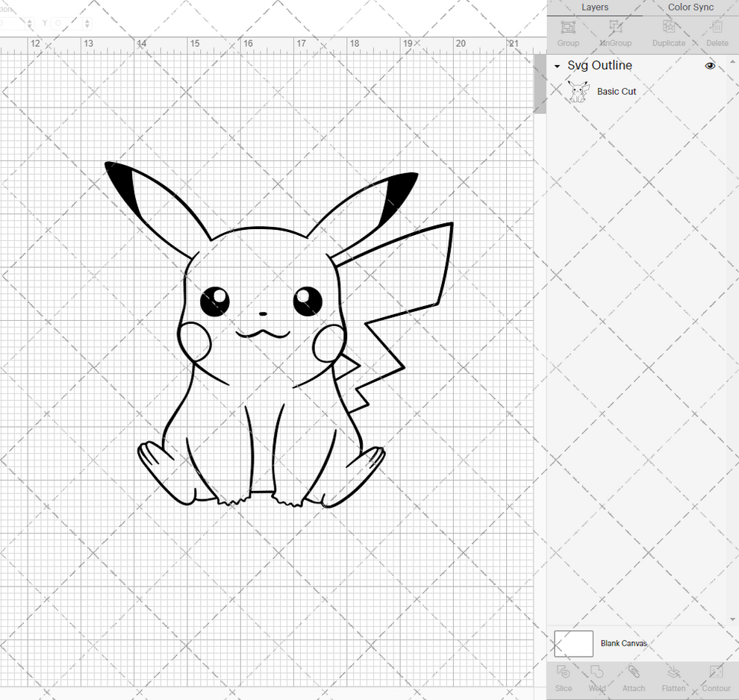Image resolution: width=739 pixels, height=700 pixels.
Task: Collapse the Svg Outline layer group
Action: [555, 66]
